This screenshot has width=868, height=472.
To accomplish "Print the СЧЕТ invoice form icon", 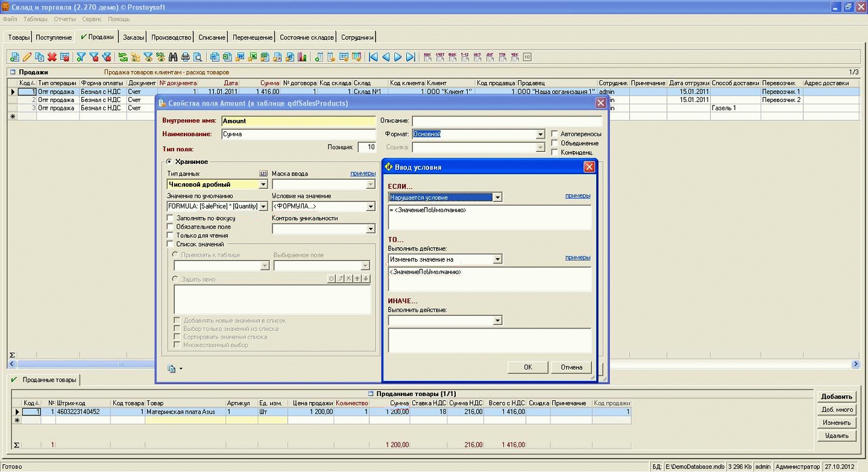I will [440, 57].
